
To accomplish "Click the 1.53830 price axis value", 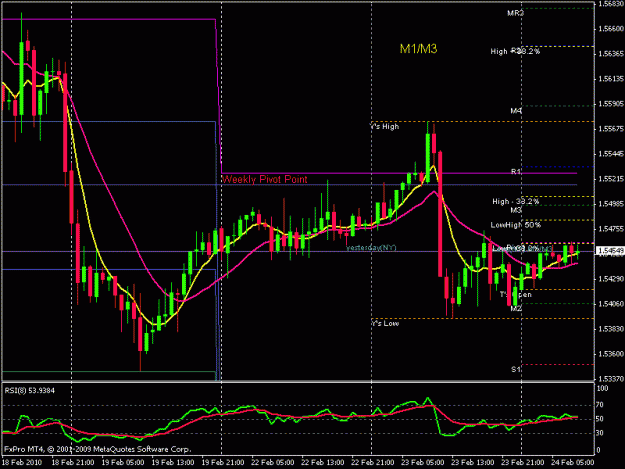I will 611,329.
